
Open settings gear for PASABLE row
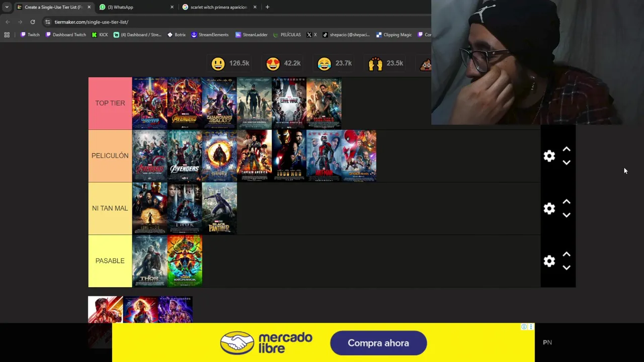click(549, 261)
